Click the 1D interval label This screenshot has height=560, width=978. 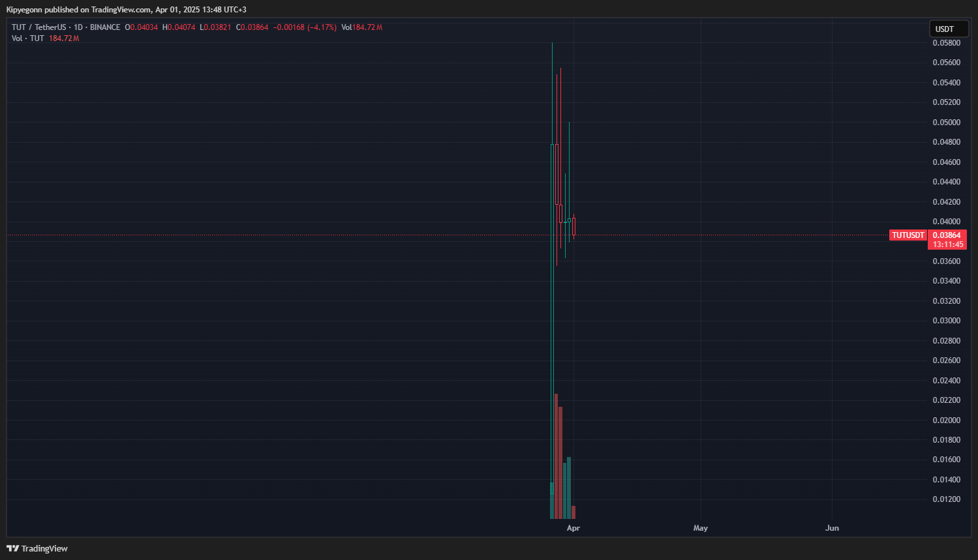(x=78, y=27)
